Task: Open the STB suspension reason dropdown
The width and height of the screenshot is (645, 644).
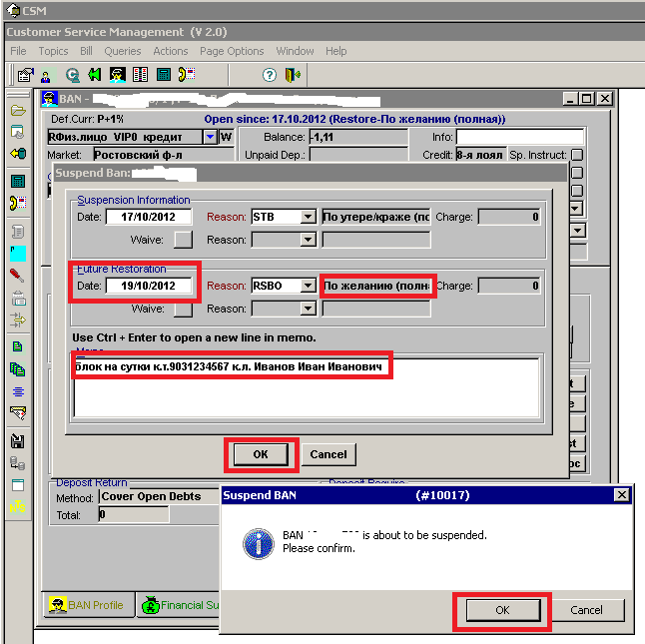Action: click(308, 217)
